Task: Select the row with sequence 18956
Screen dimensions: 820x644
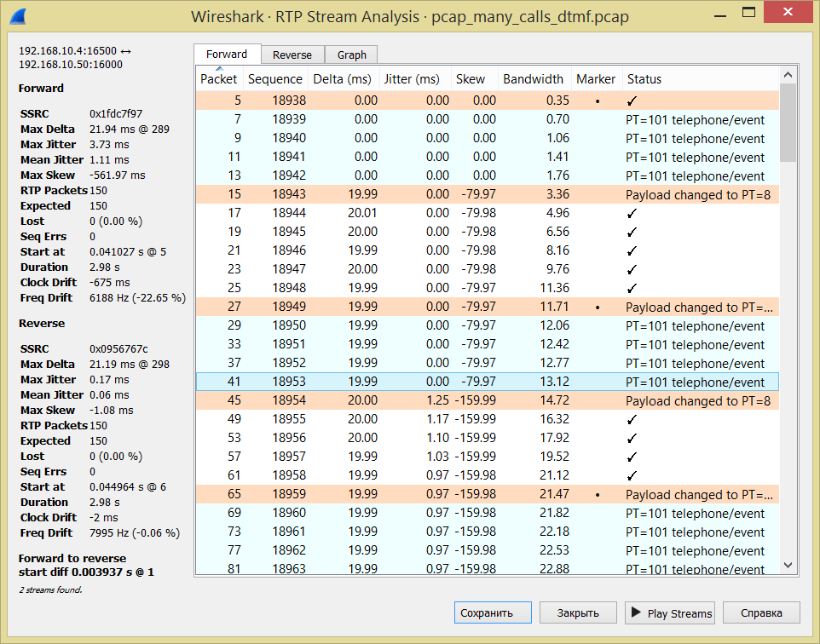Action: tap(488, 438)
